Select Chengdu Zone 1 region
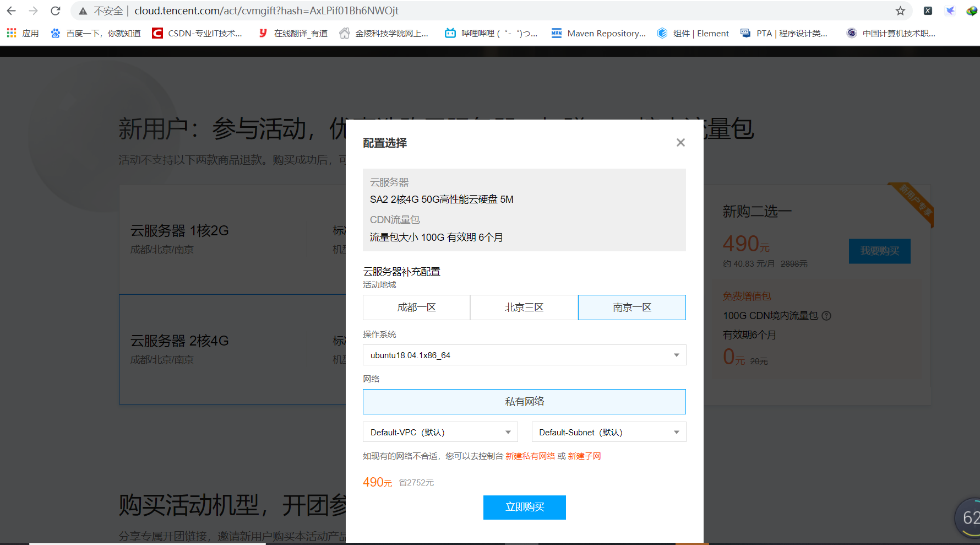The width and height of the screenshot is (980, 545). click(416, 307)
